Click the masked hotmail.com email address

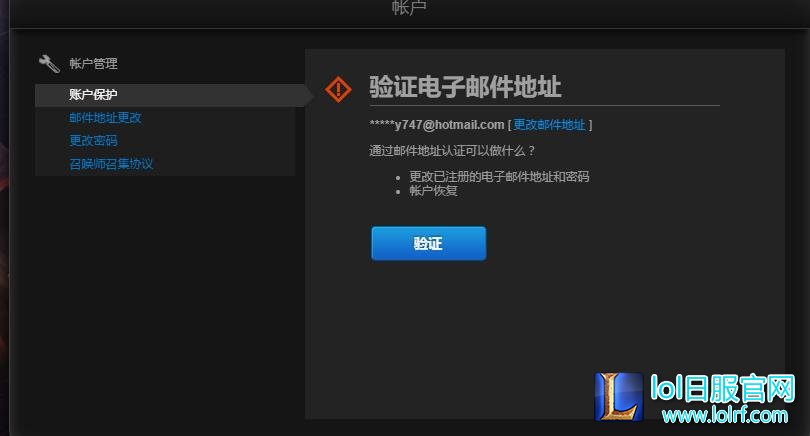436,125
